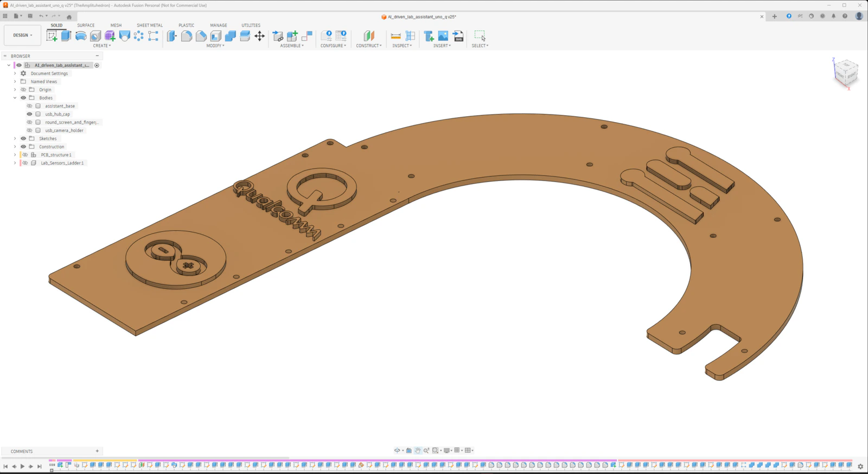Open the ASSEMBLE dropdown menu
868x474 pixels.
(x=292, y=46)
